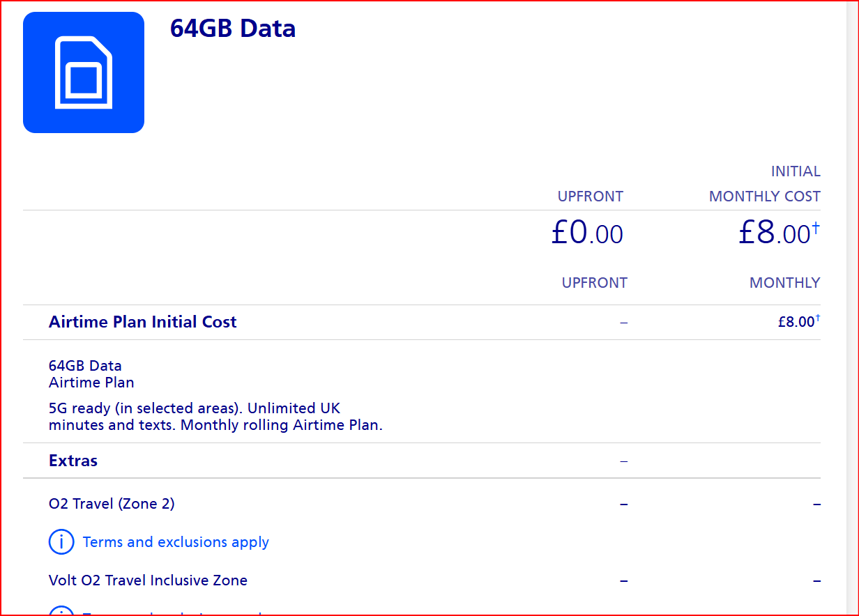Click the info icon below Volt O2 Travel Inclusive Zone
This screenshot has height=616, width=859.
[61, 613]
